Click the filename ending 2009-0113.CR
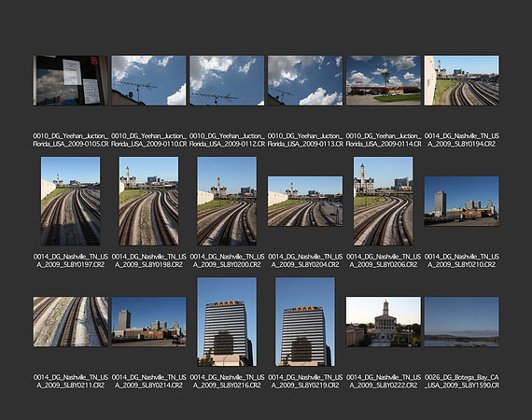The height and width of the screenshot is (420, 532). pos(305,140)
